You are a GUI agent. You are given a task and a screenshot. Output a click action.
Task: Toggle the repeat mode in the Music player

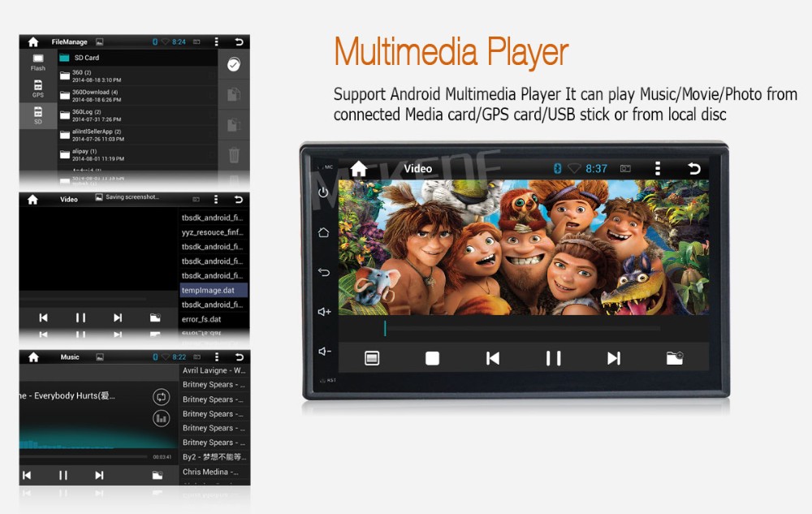pos(161,397)
